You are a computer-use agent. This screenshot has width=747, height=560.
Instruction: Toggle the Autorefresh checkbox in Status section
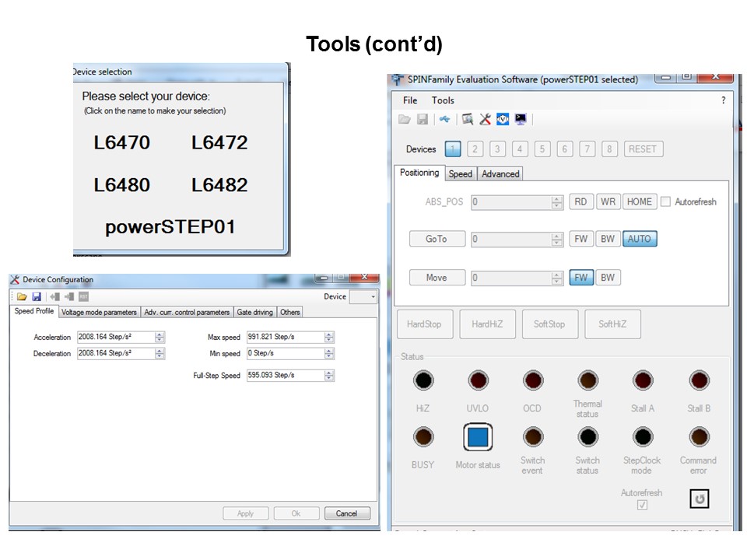point(641,505)
